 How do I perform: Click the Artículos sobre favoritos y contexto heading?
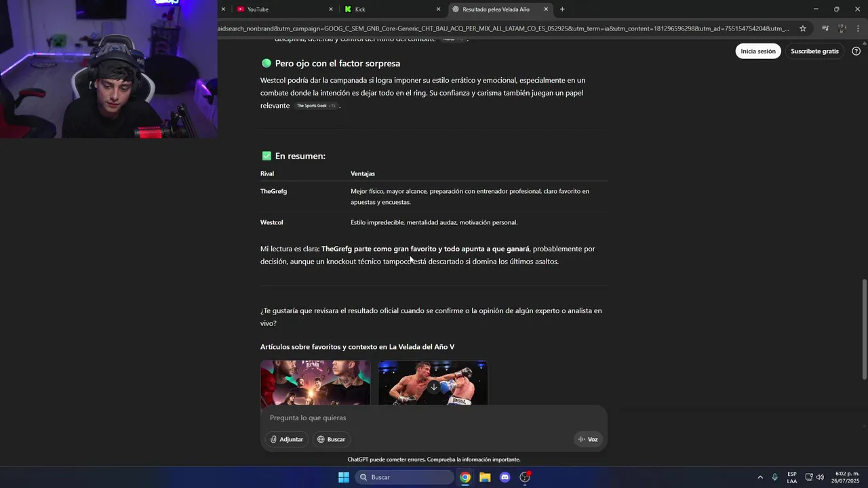click(357, 347)
